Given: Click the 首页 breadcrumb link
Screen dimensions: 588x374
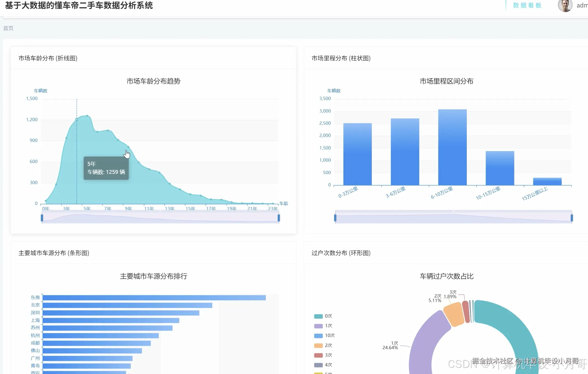Looking at the screenshot, I should [8, 28].
